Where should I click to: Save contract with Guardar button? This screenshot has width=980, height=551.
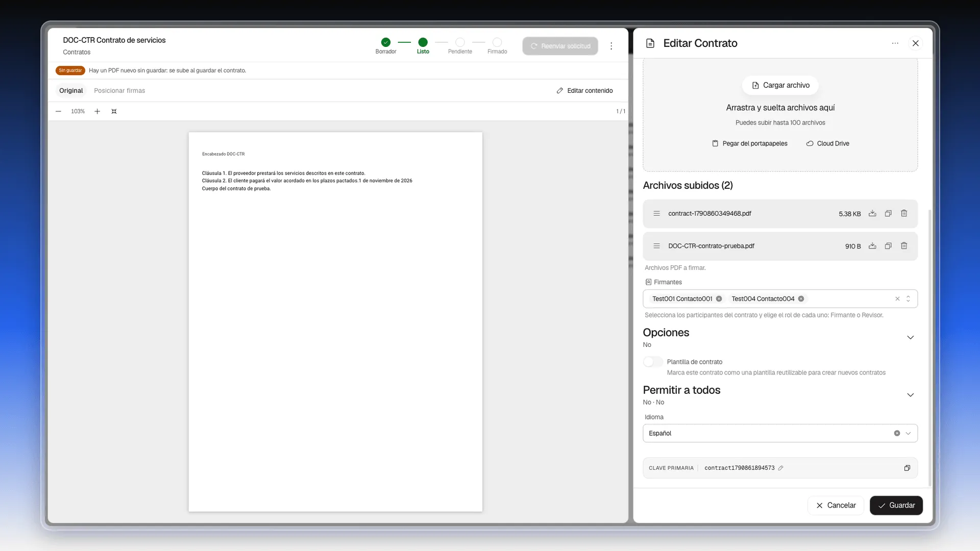pos(896,506)
